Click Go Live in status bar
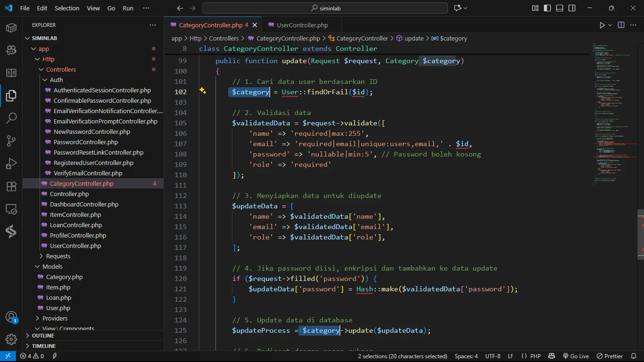644x362 pixels. click(575, 356)
